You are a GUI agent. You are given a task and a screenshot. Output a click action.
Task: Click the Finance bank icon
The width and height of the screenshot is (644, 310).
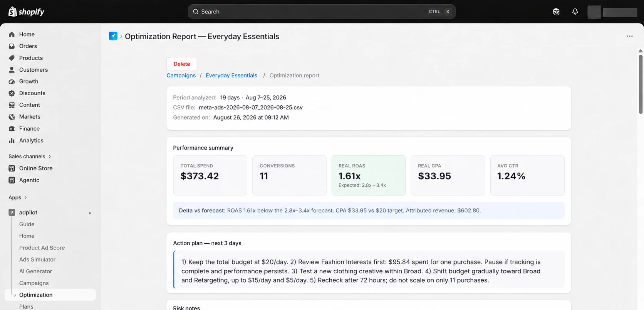coord(12,129)
